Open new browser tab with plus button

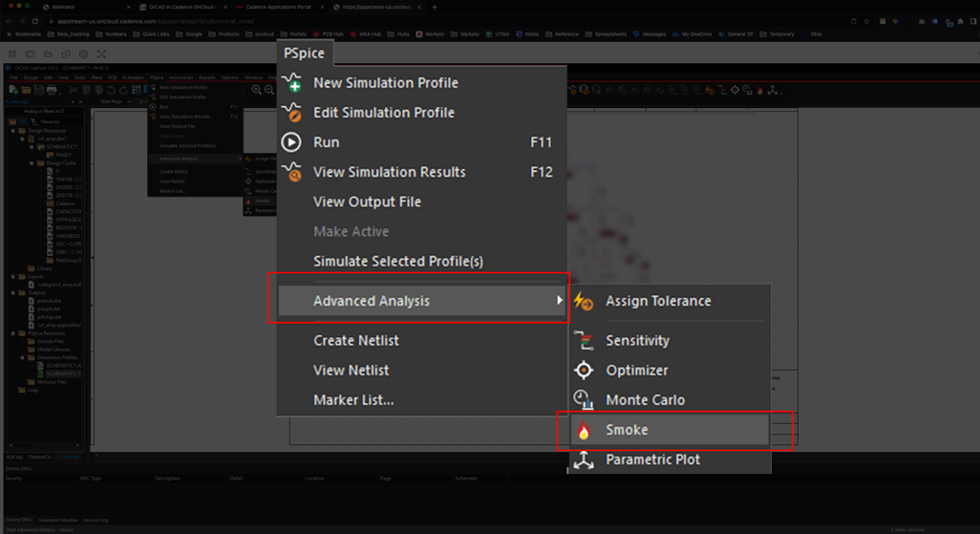[x=435, y=7]
